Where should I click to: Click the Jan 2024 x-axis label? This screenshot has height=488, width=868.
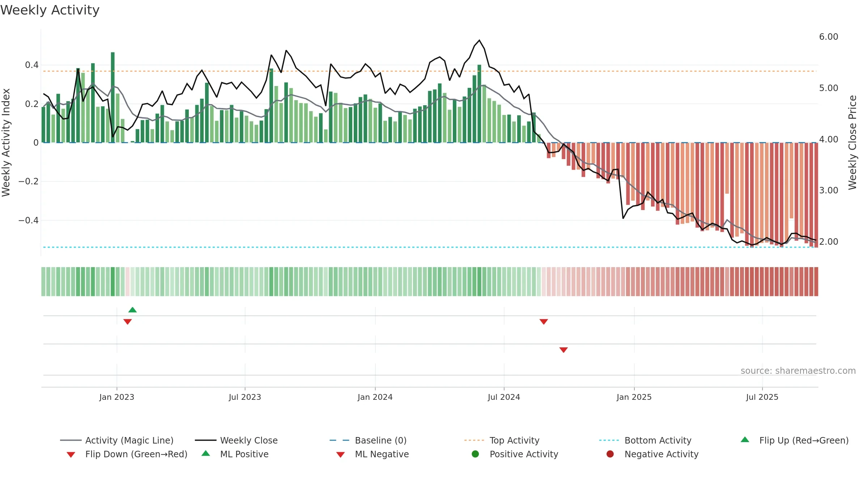(x=375, y=397)
